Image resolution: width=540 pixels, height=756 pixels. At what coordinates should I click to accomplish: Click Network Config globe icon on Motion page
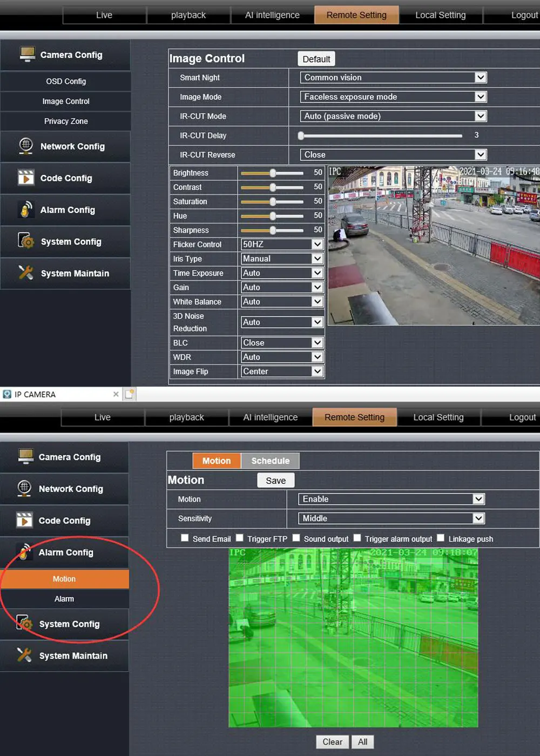(x=24, y=488)
